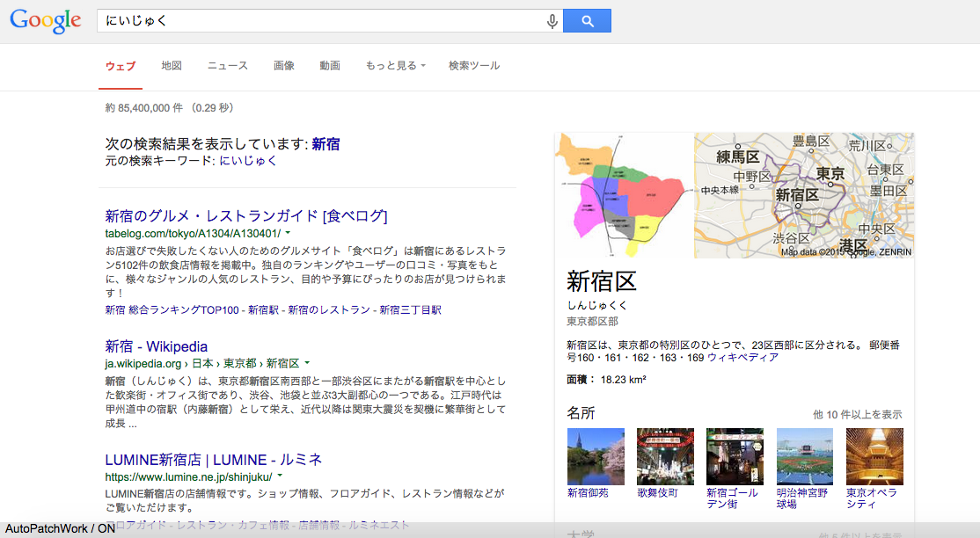Search original keyword にいじゅく link

[x=247, y=161]
